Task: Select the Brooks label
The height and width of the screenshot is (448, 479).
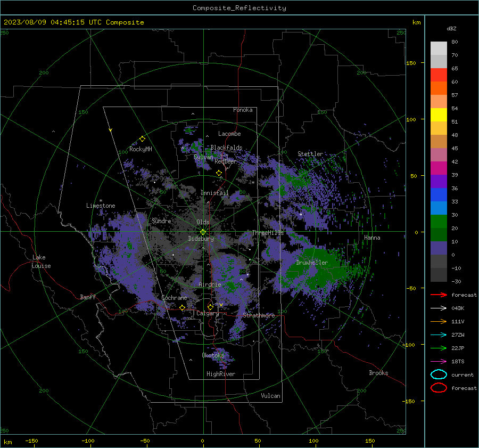Action: [378, 373]
